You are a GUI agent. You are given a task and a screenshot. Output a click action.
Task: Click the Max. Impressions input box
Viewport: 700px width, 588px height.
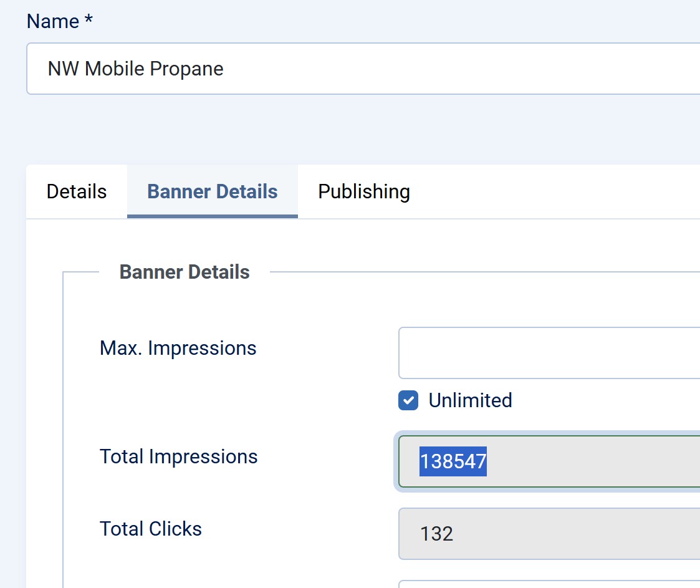click(x=549, y=353)
